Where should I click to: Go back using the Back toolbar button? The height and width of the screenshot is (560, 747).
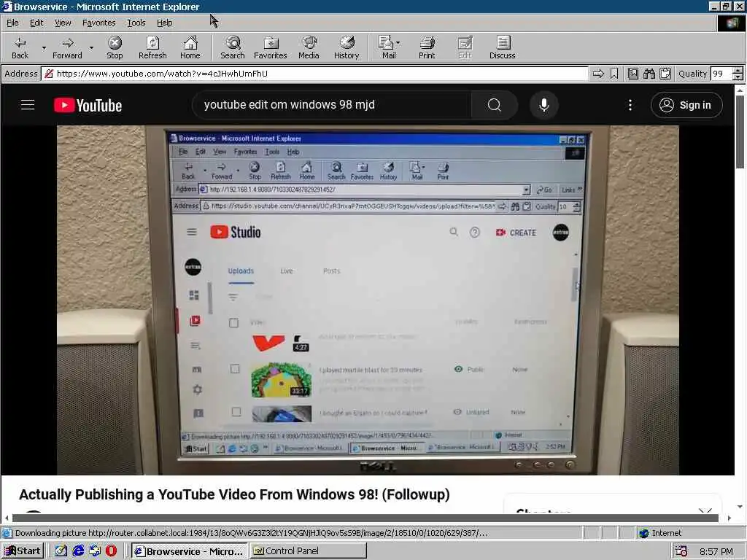[20, 47]
